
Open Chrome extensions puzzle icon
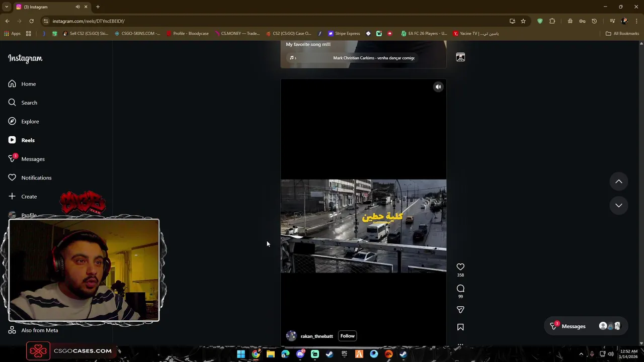click(552, 21)
